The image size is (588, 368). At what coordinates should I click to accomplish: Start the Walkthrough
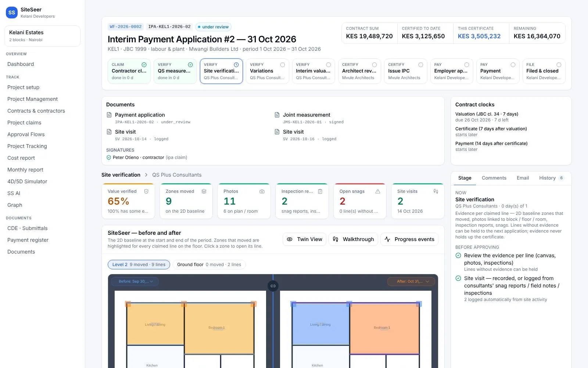(x=353, y=239)
